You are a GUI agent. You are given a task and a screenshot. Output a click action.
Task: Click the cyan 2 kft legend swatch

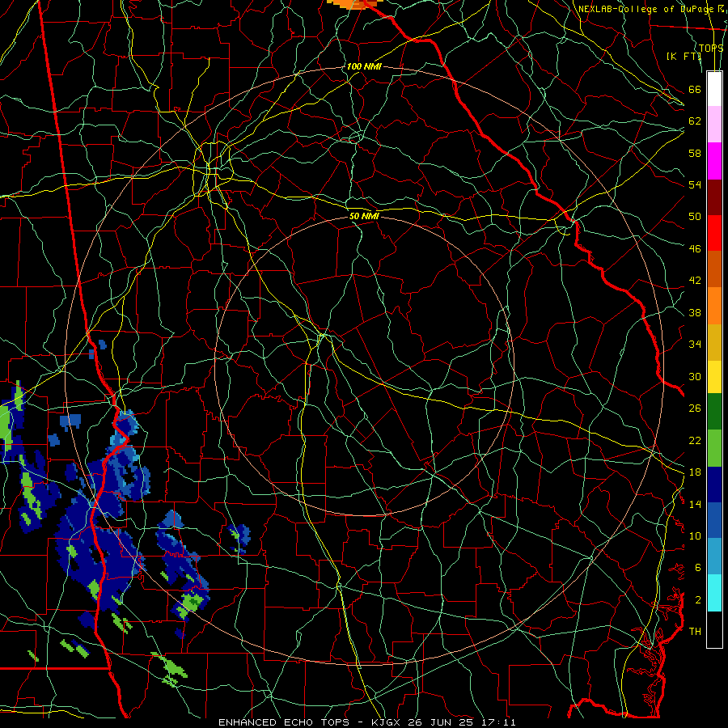714,593
